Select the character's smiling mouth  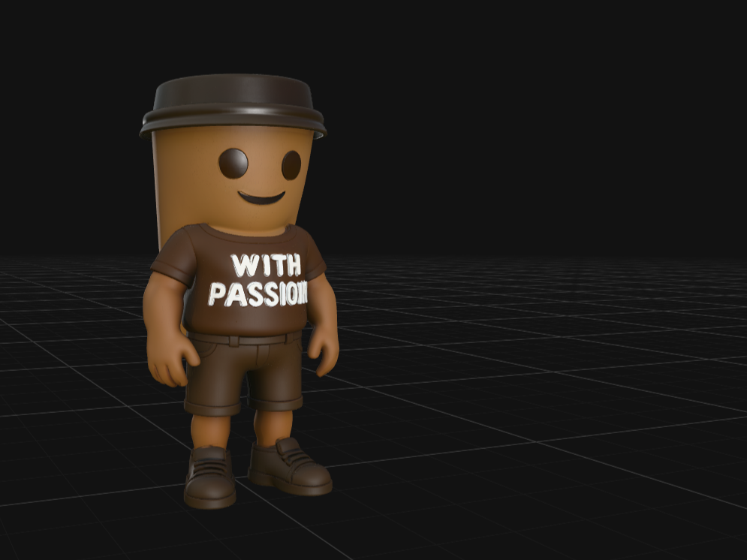(x=261, y=197)
